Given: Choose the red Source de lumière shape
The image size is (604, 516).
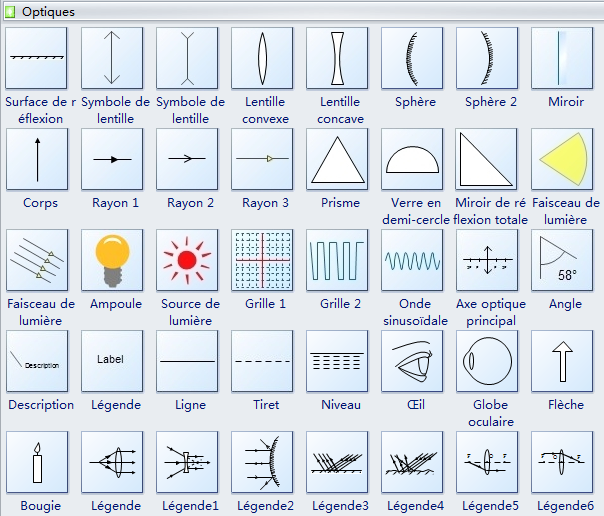Looking at the screenshot, I should point(187,260).
